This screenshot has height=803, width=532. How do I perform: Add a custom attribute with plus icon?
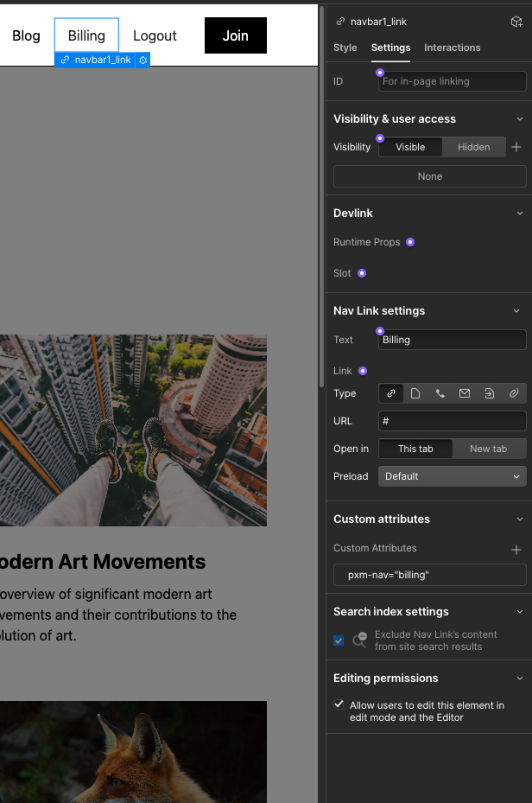516,550
